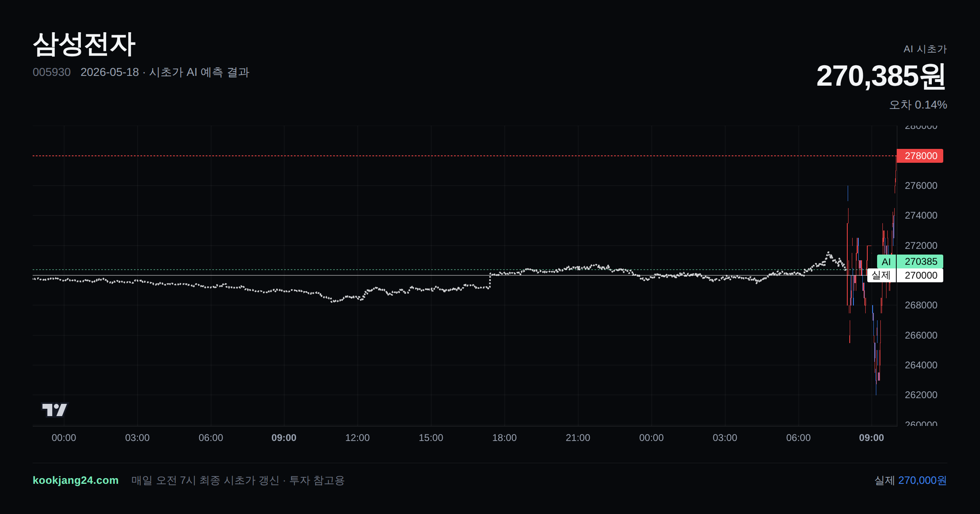Click the white 실제 270000 price tag
Image resolution: width=980 pixels, height=514 pixels.
point(905,275)
